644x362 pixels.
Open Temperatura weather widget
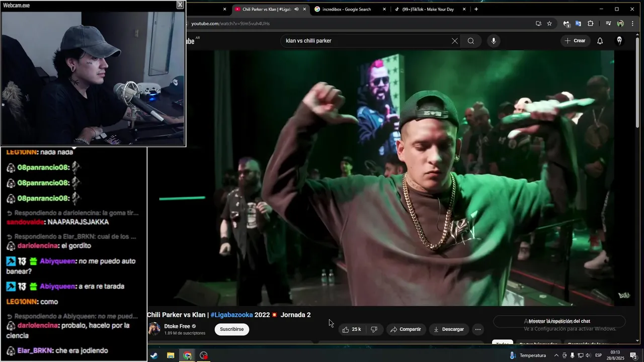click(528, 355)
